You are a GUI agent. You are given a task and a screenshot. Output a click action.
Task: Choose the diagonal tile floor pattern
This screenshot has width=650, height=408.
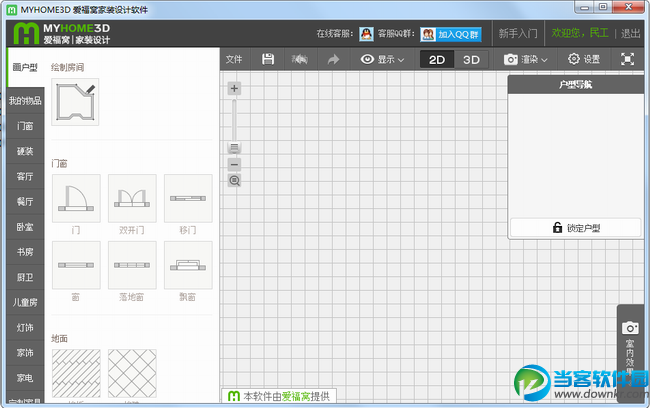coord(132,373)
